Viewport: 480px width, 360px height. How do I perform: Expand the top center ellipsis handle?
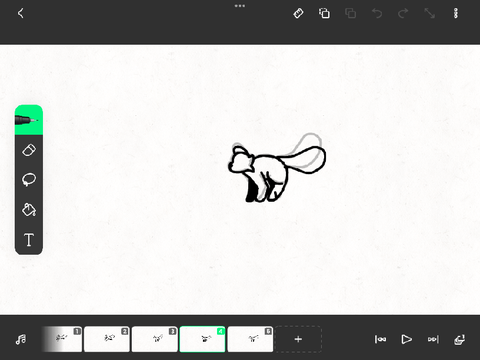240,6
